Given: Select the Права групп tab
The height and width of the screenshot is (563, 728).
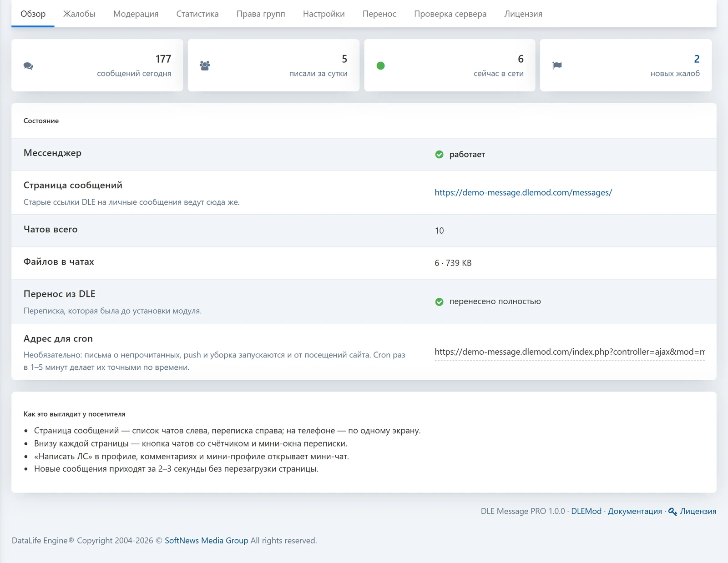Looking at the screenshot, I should (x=261, y=14).
